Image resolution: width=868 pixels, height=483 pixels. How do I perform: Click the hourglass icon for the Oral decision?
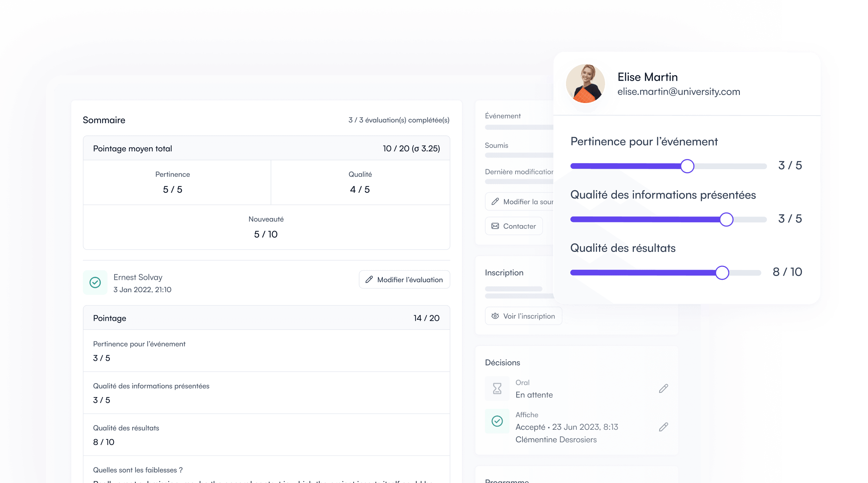tap(497, 388)
